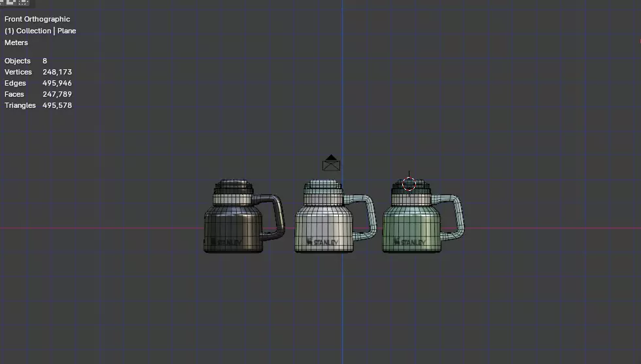Click the faces value '247,789'
The height and width of the screenshot is (364, 641).
click(x=58, y=94)
